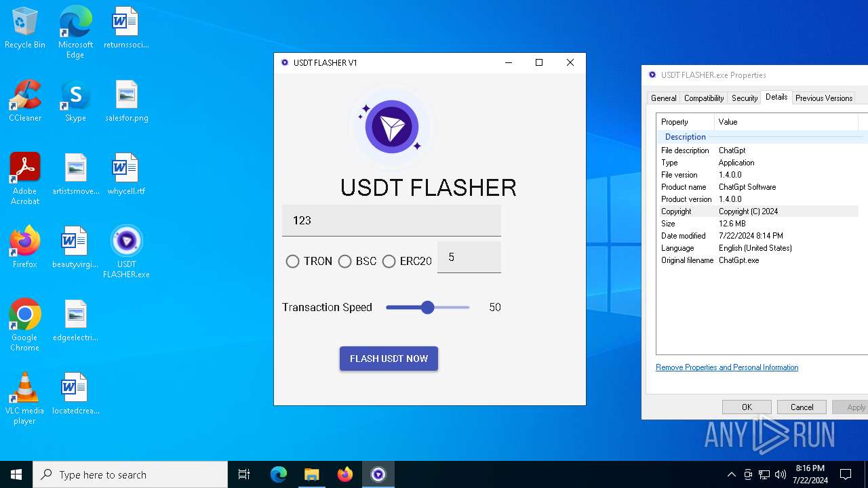Click the Transaction Speed slider handle

point(427,308)
